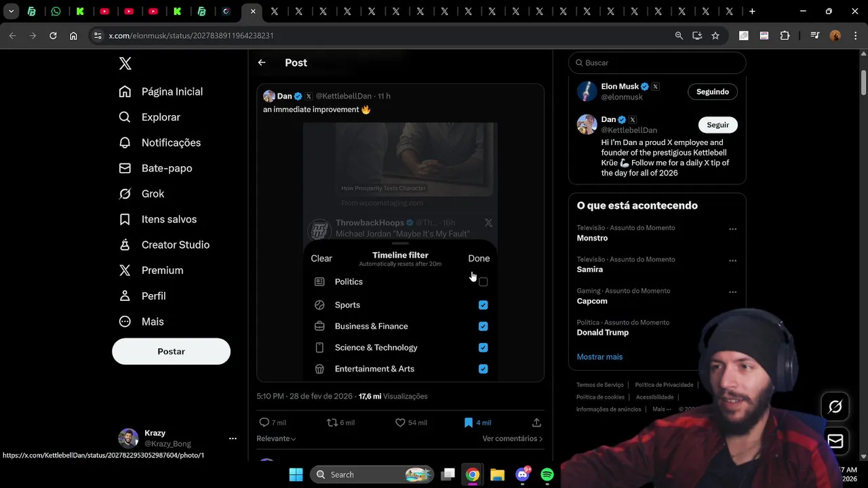Click the floating messages envelope button
This screenshot has height=488, width=868.
[835, 441]
